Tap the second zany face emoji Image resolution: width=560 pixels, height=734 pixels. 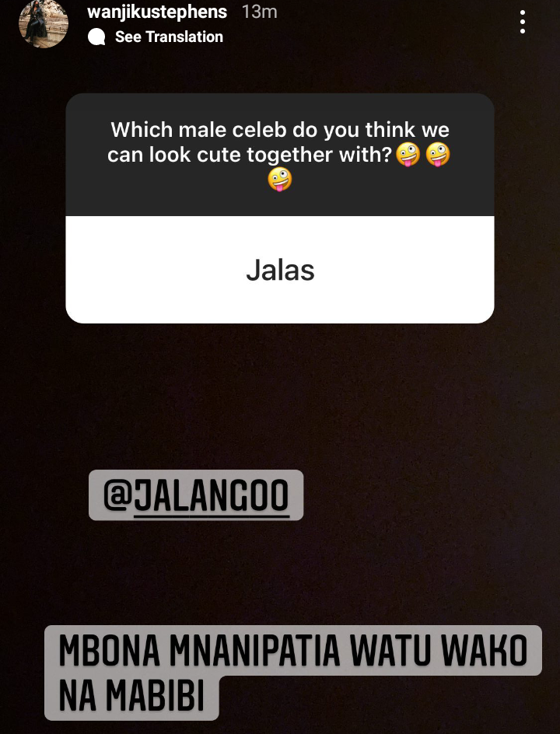click(438, 155)
